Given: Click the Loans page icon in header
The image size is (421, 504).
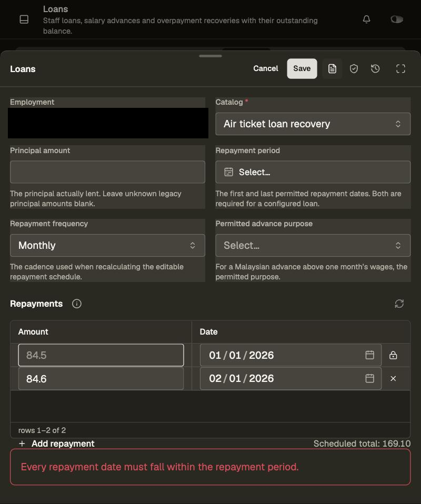Looking at the screenshot, I should (x=24, y=19).
